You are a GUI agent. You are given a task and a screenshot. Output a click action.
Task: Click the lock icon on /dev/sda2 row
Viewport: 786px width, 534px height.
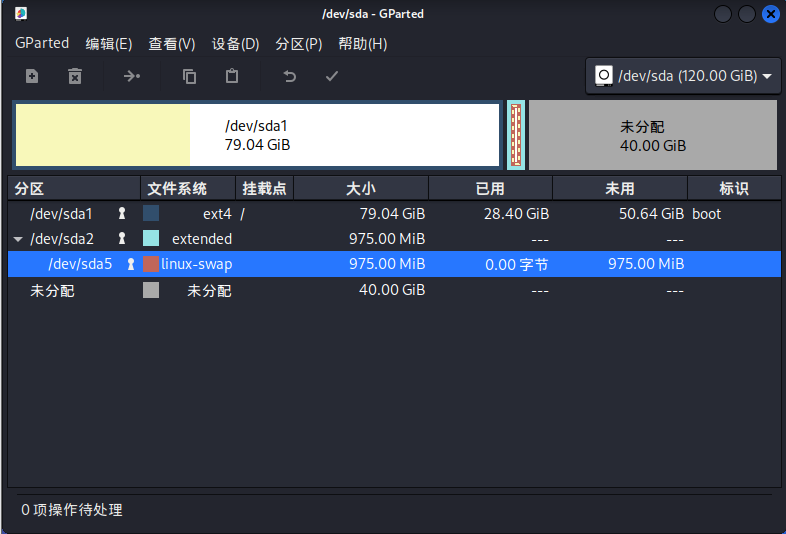[121, 238]
